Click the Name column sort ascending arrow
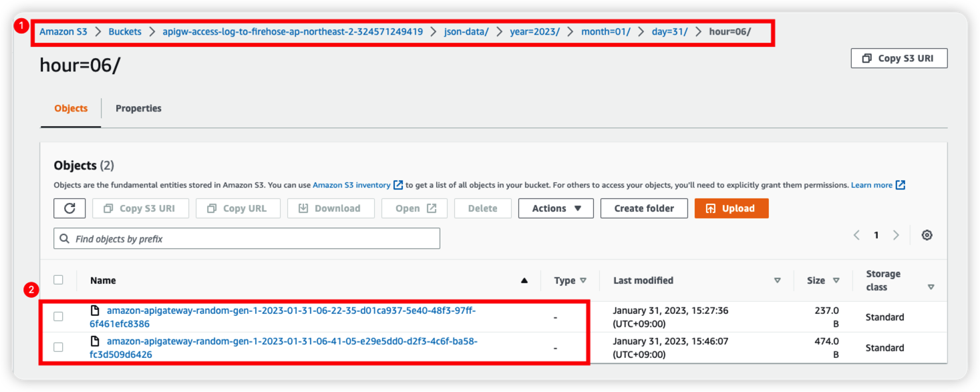This screenshot has width=980, height=392. (524, 280)
